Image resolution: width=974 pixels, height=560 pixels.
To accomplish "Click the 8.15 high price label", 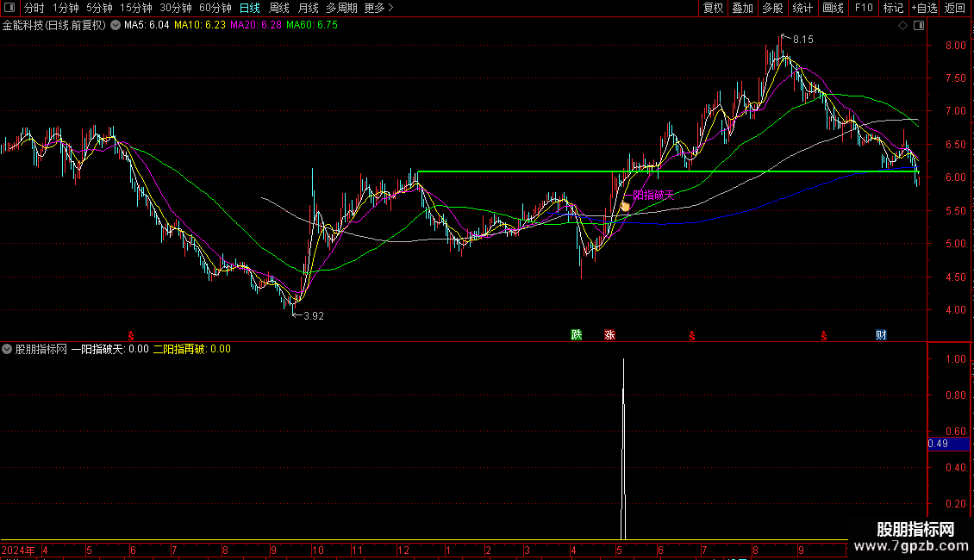I will tap(803, 40).
